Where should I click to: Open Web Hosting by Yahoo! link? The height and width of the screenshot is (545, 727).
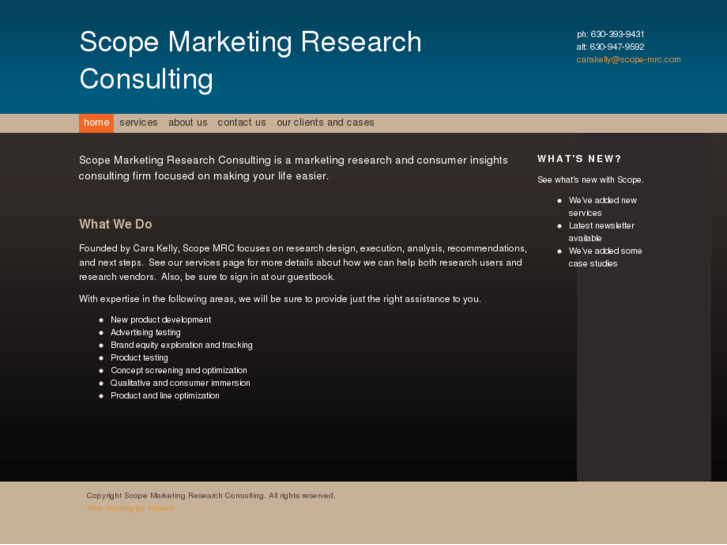pos(130,508)
